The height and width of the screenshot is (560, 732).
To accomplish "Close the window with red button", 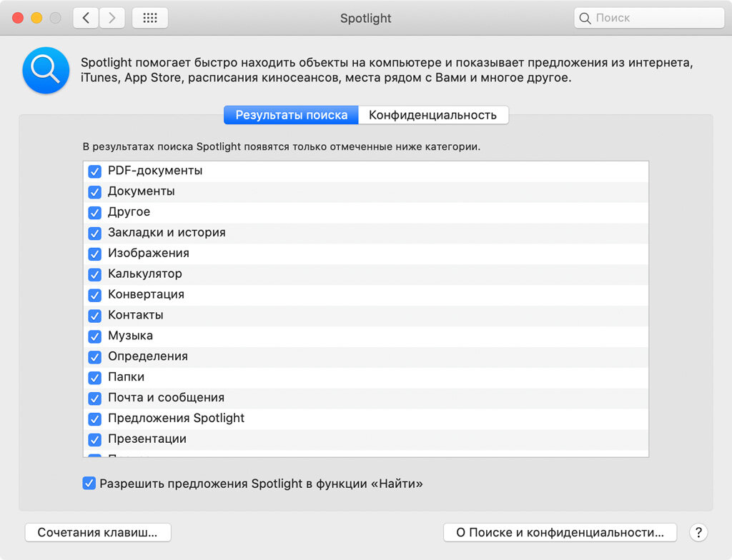I will 18,18.
